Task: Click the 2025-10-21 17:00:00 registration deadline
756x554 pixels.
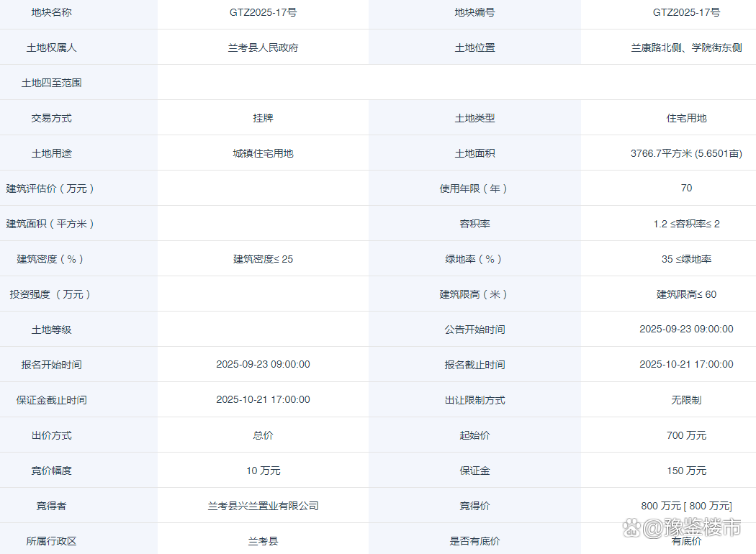Action: [687, 364]
